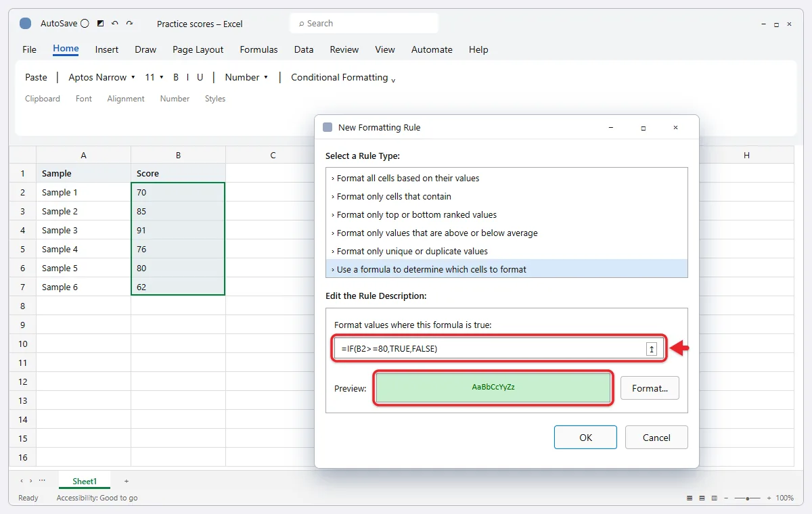Click the 'Sample' header cell A1
The width and height of the screenshot is (812, 514).
pyautogui.click(x=83, y=173)
